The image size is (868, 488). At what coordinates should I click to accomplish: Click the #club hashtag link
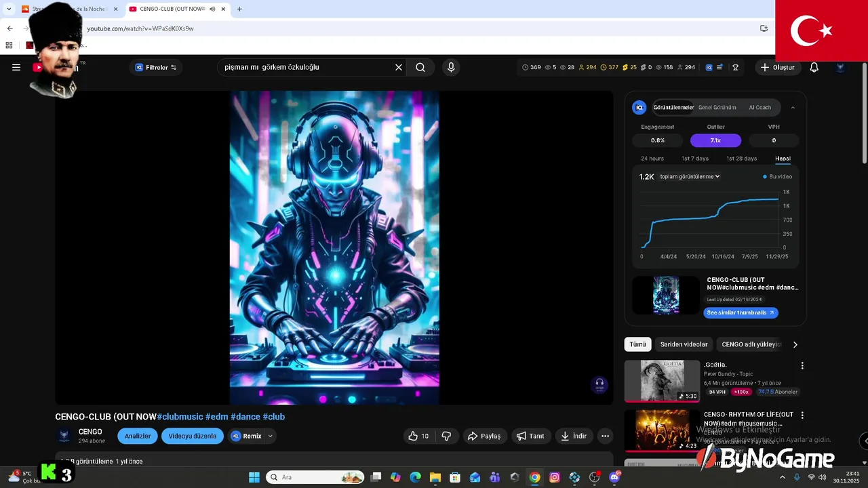point(274,417)
